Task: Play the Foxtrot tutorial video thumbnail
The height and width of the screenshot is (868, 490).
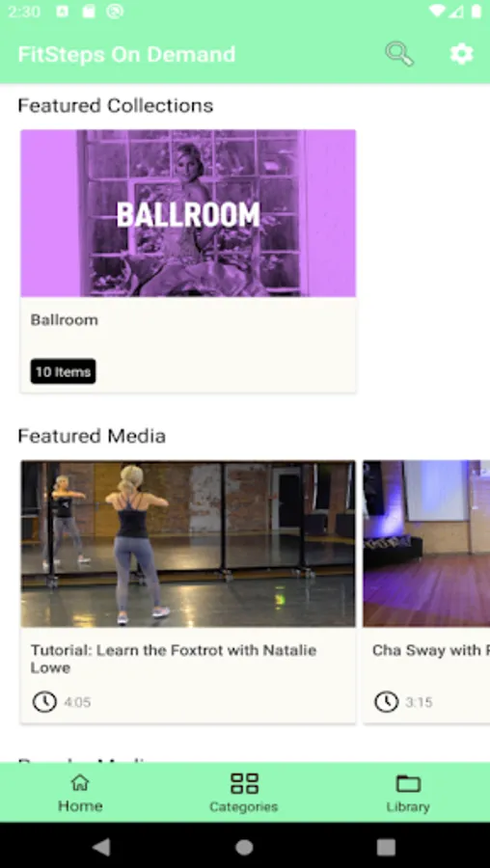Action: tap(188, 544)
